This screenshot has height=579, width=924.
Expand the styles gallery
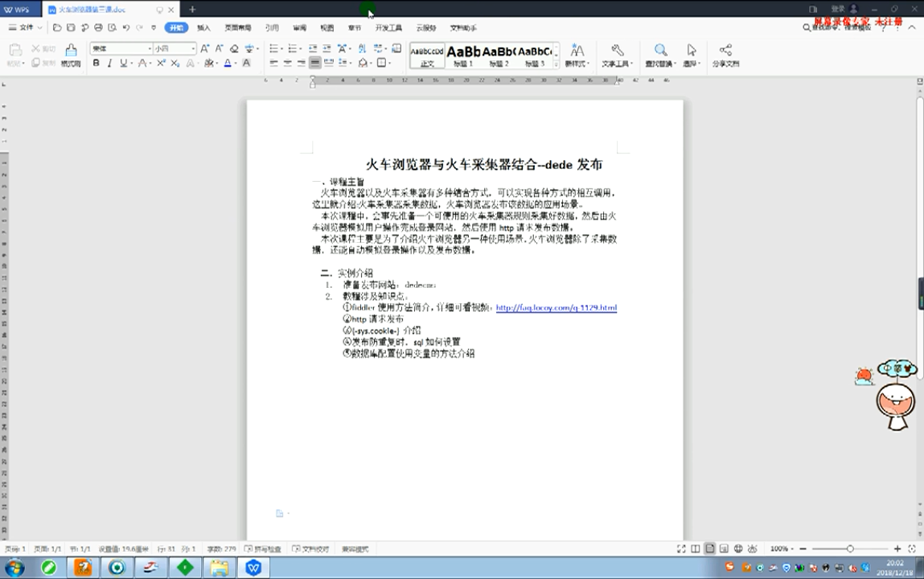point(556,64)
